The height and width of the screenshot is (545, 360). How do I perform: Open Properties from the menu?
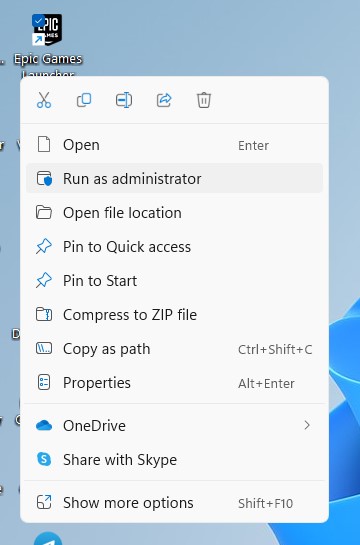tap(174, 383)
